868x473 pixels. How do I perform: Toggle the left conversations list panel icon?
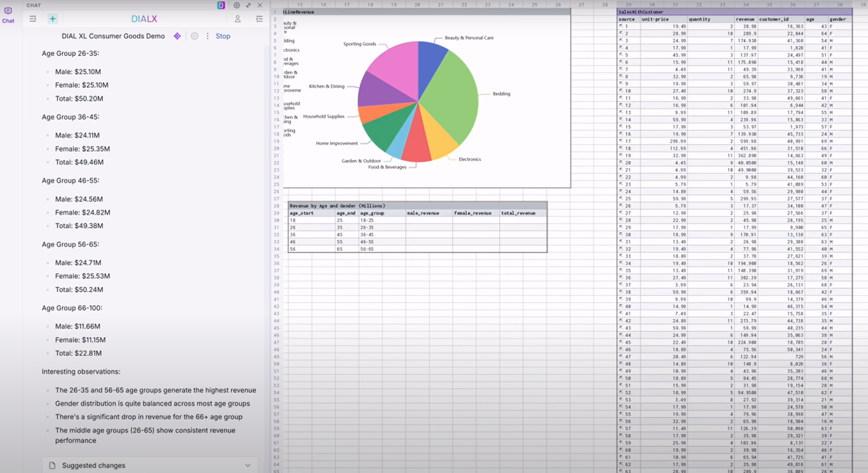32,19
